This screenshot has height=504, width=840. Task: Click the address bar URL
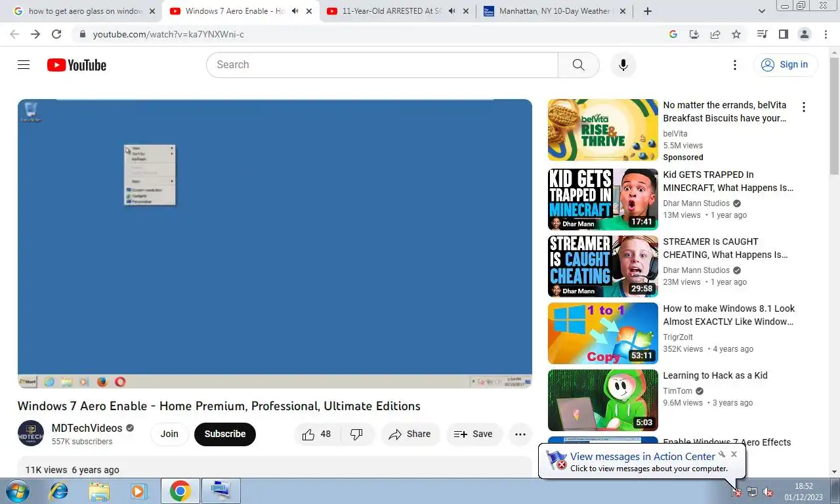click(x=168, y=34)
